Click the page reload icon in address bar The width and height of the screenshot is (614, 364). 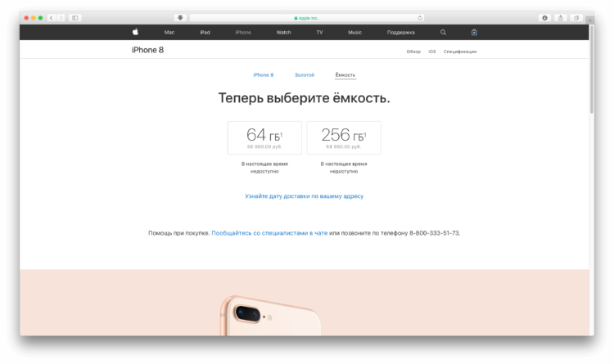click(420, 18)
